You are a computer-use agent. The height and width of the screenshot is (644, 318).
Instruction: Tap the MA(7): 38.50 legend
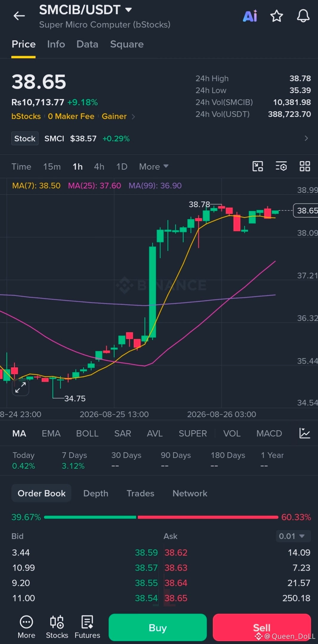[36, 185]
